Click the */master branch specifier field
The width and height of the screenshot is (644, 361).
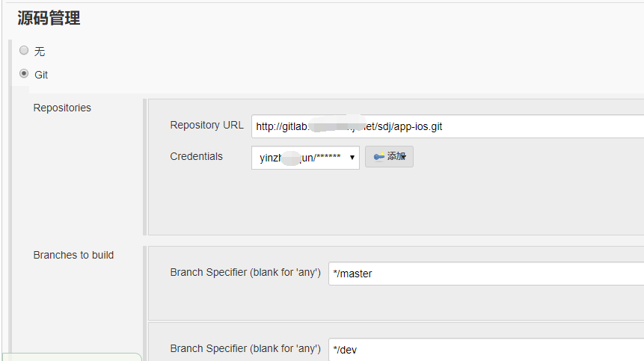pyautogui.click(x=486, y=274)
